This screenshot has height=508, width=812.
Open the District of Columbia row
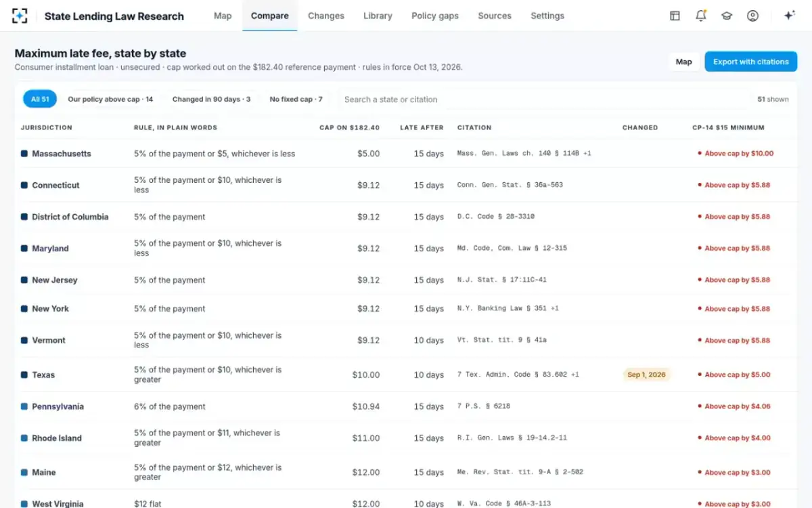tap(406, 217)
